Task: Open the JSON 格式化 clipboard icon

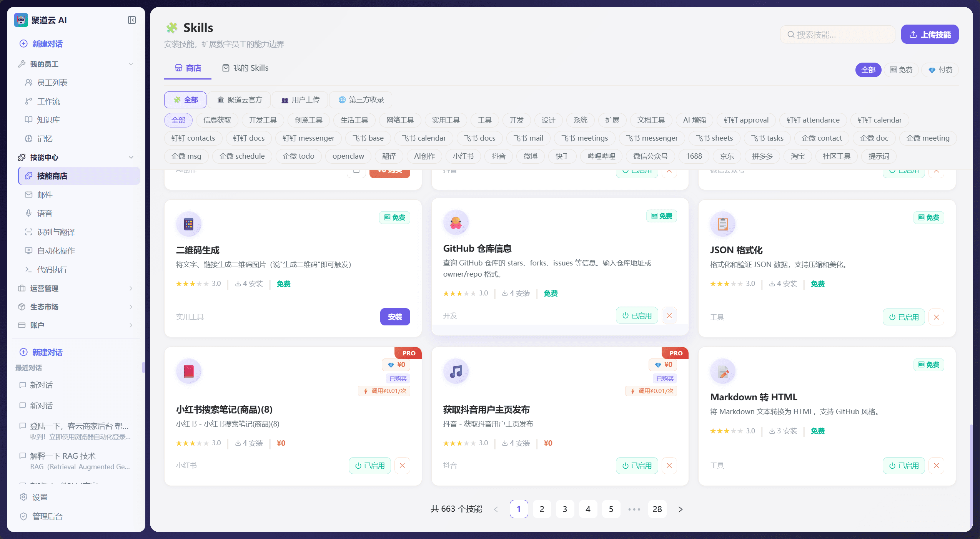Action: (x=722, y=224)
